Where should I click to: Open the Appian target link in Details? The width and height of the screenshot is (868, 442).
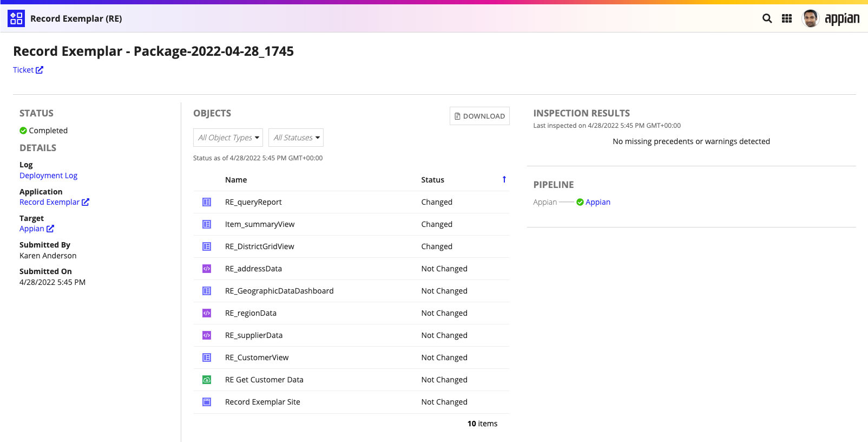[37, 229]
